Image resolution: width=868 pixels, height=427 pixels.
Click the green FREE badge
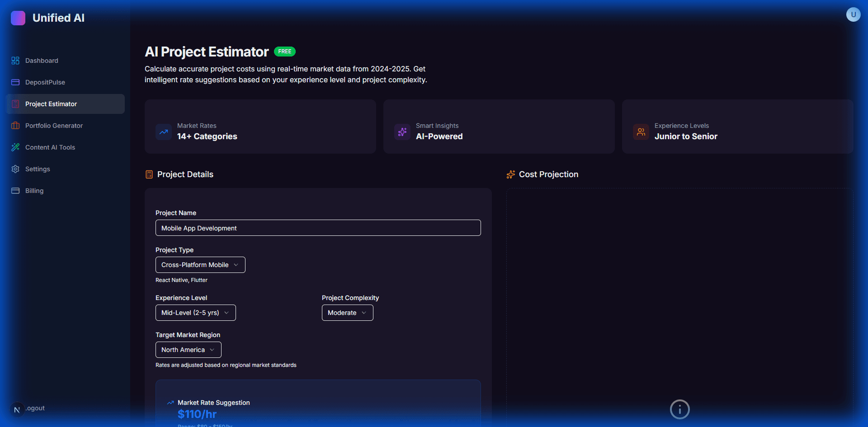(284, 51)
